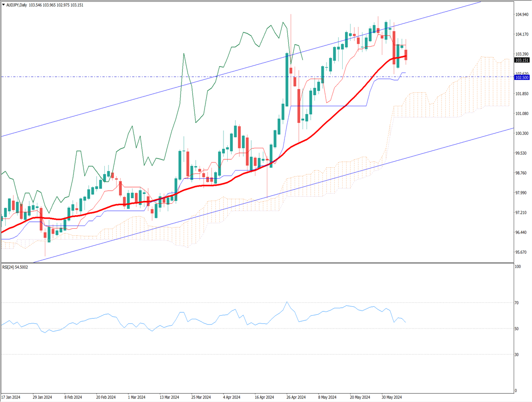This screenshot has height=402, width=532.
Task: Click the 100.300 price axis label
Action: [x=522, y=134]
